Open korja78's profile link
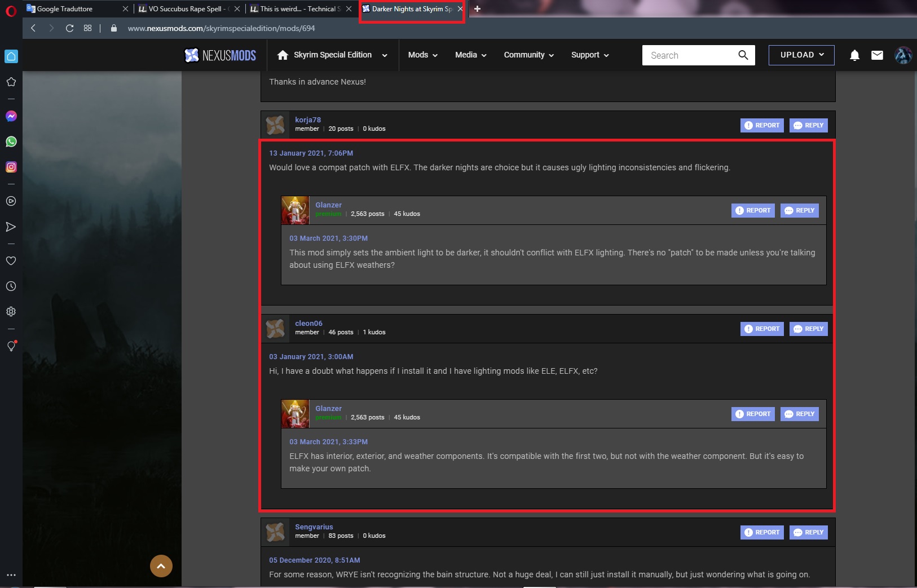 (x=308, y=120)
